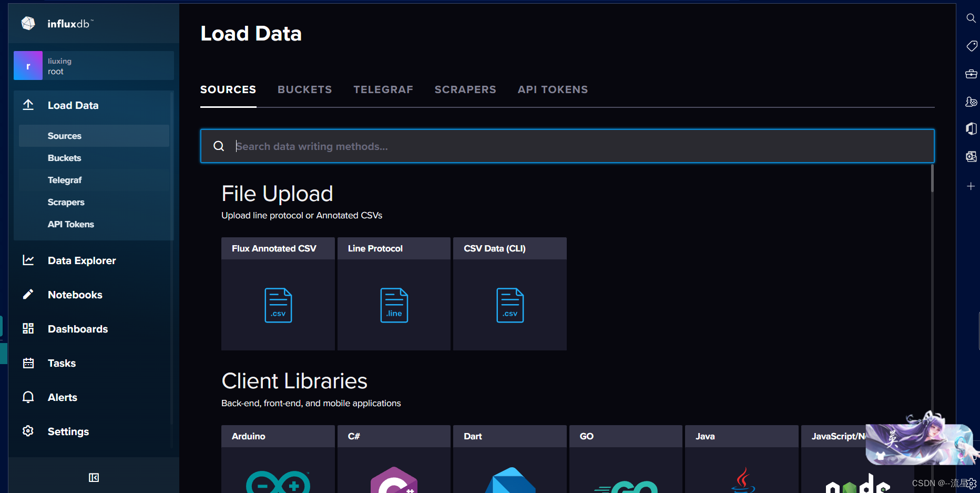Viewport: 980px width, 493px height.
Task: Go to Settings label
Action: pos(68,431)
